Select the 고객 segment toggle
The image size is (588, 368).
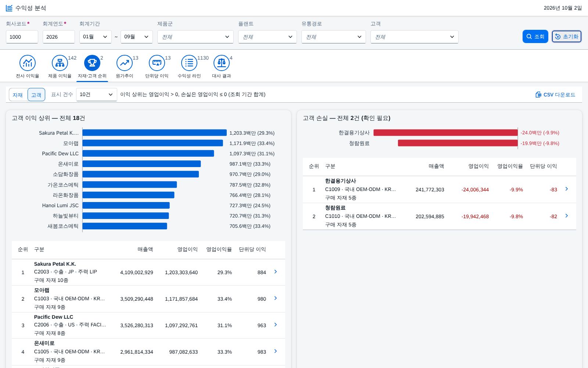36,95
